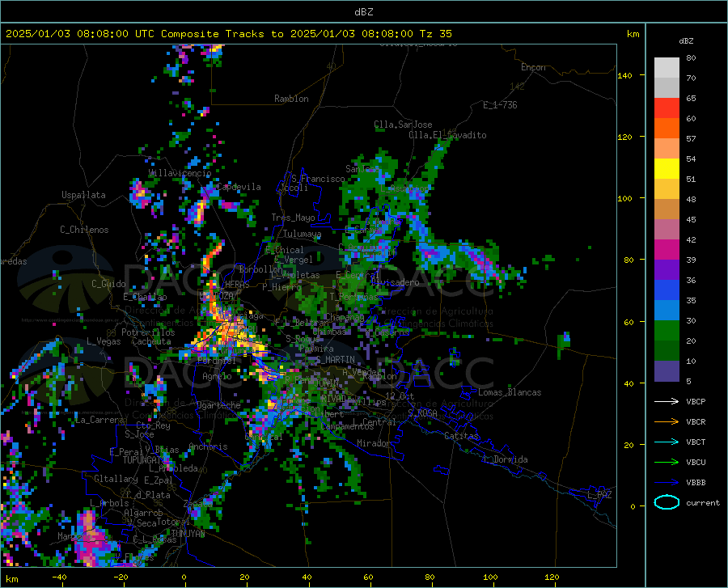
Task: Click the orange VBCR arrow symbol
Action: [x=667, y=422]
